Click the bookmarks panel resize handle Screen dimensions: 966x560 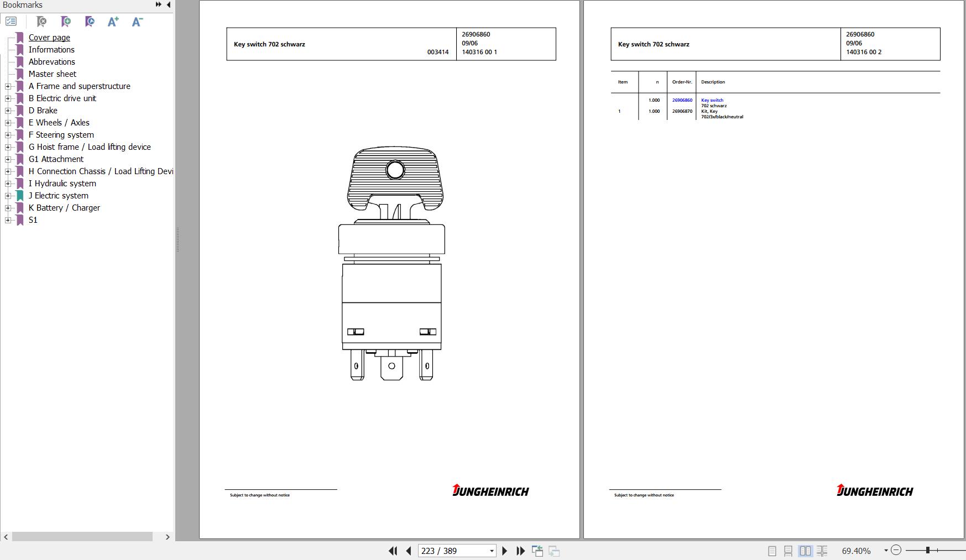pyautogui.click(x=177, y=239)
